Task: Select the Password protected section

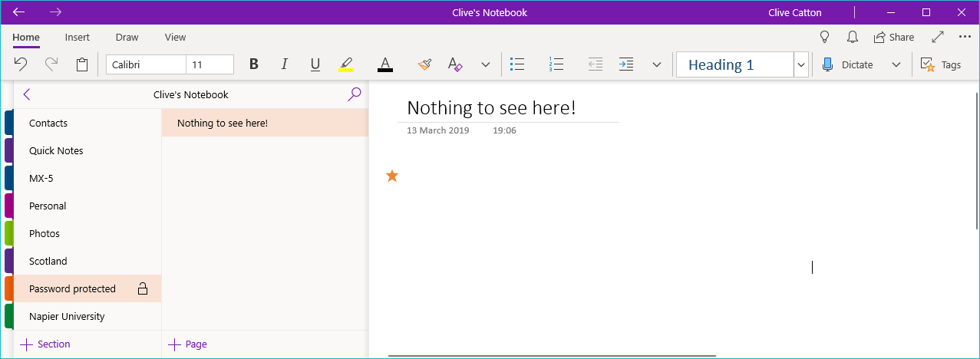Action: tap(87, 288)
